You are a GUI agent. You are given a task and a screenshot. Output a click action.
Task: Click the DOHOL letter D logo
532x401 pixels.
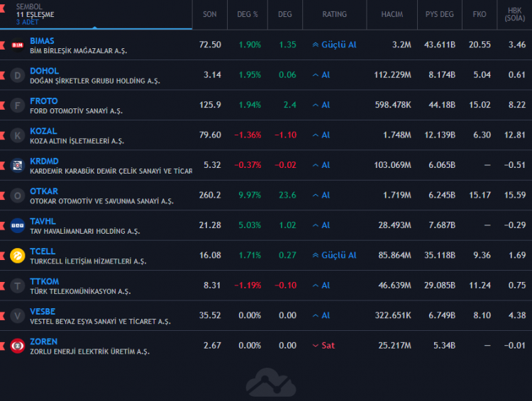pos(18,75)
